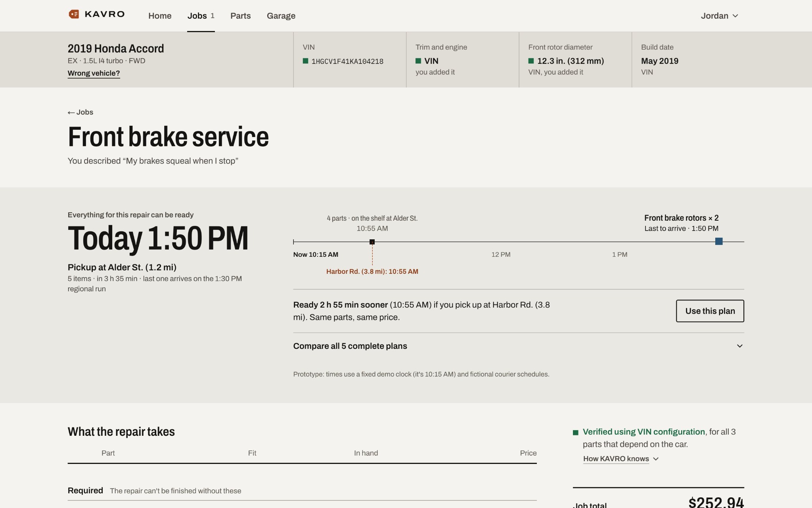Expand the "How KAVRO knows" disclosure
This screenshot has height=508, width=812.
point(620,459)
